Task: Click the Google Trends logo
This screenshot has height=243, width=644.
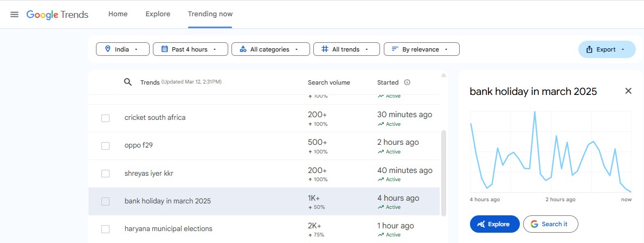Action: point(57,15)
